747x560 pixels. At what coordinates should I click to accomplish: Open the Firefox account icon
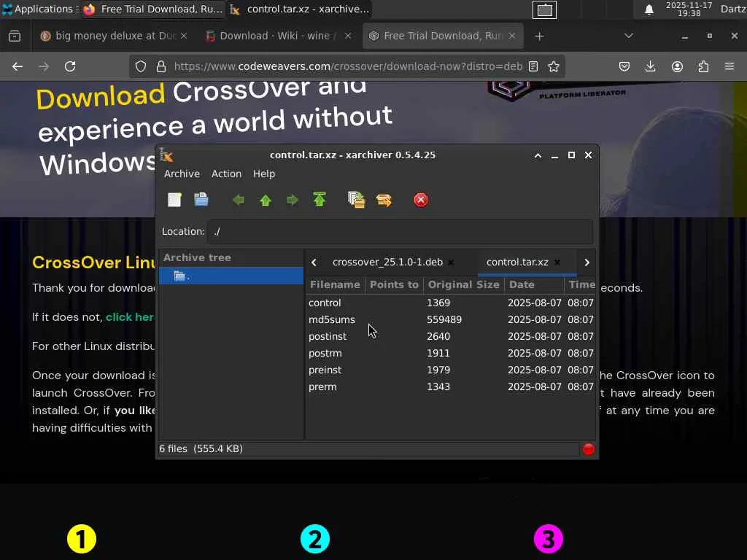point(677,66)
